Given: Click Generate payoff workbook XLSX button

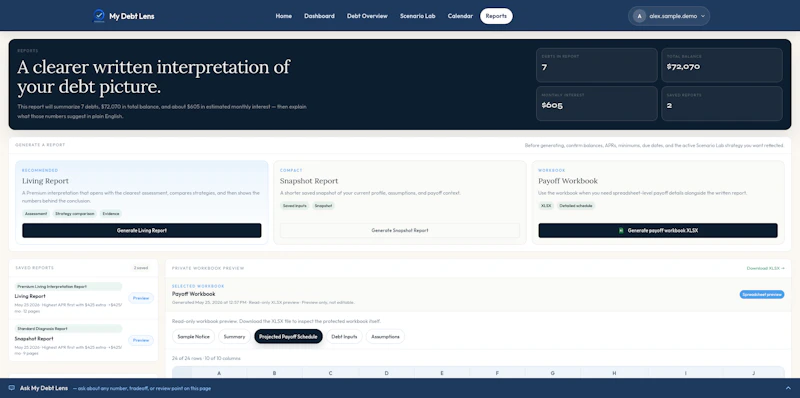Looking at the screenshot, I should (658, 231).
